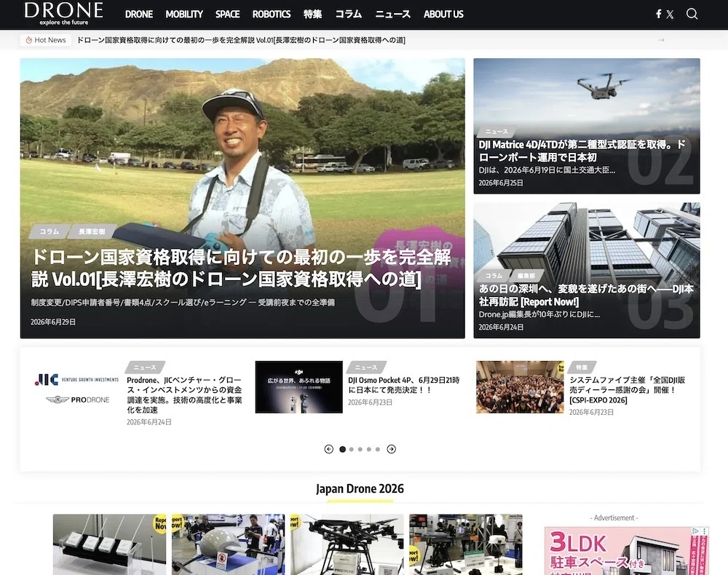This screenshot has width=728, height=575.
Task: Select the third carousel pagination dot
Action: point(360,449)
